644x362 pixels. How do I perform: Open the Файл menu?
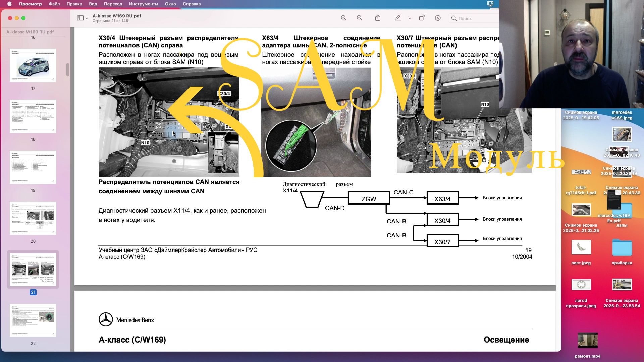click(54, 4)
